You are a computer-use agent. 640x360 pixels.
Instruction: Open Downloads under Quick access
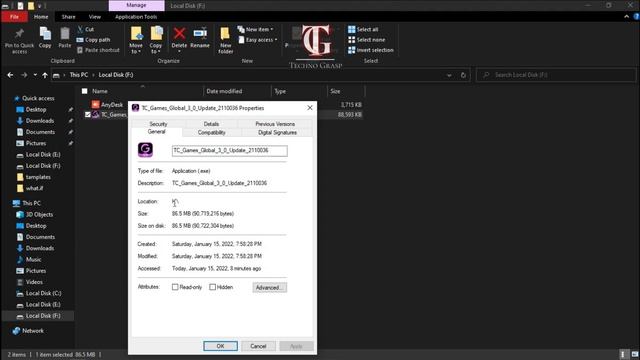(40, 121)
